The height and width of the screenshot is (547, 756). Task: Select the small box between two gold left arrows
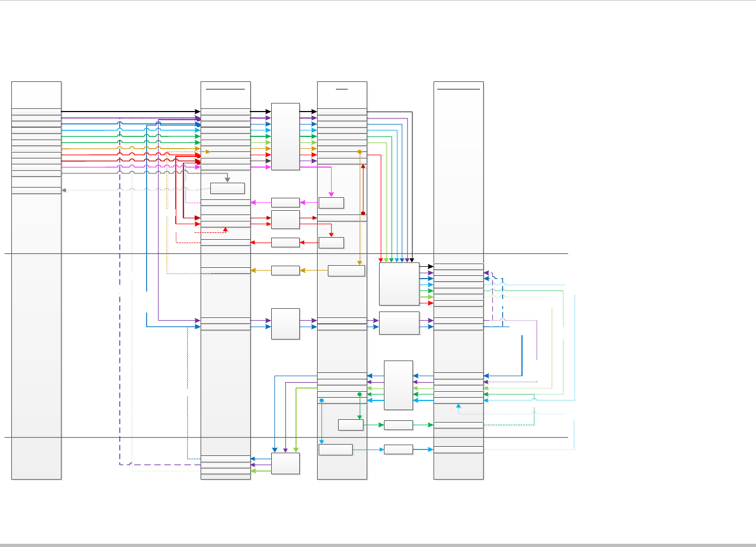click(x=285, y=271)
